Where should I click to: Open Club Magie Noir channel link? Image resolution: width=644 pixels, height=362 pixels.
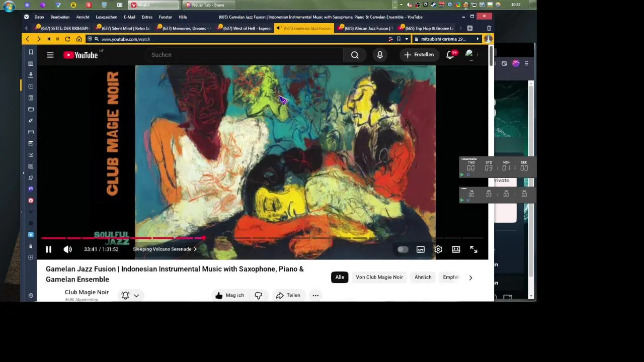pyautogui.click(x=87, y=292)
